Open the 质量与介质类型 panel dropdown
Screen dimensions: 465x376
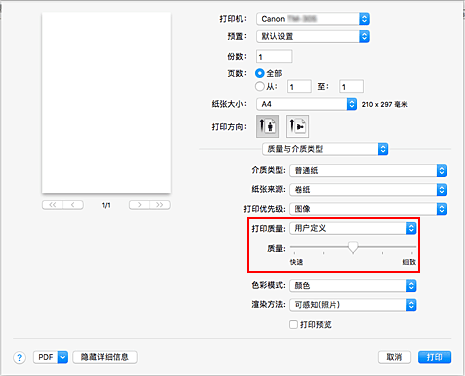[325, 149]
